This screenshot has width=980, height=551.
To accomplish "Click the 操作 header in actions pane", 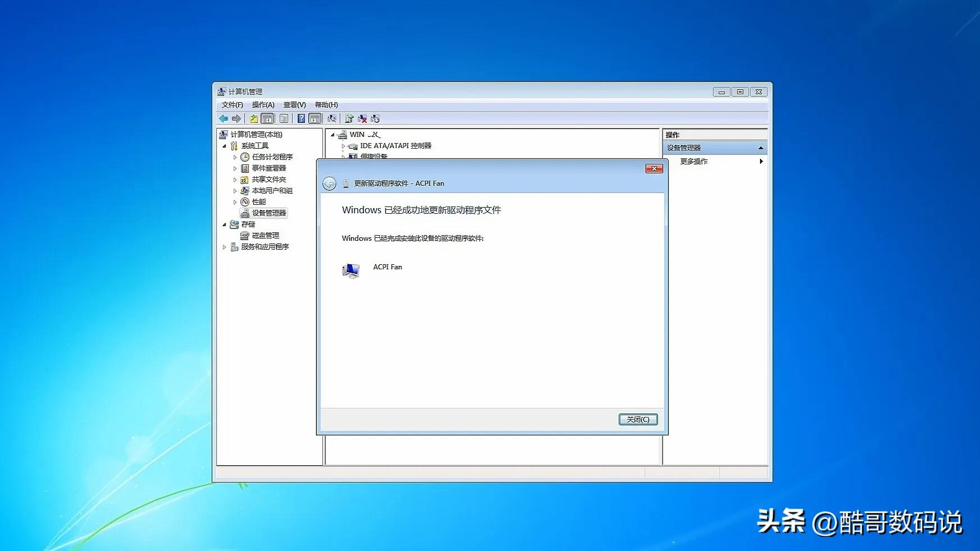I will tap(672, 135).
